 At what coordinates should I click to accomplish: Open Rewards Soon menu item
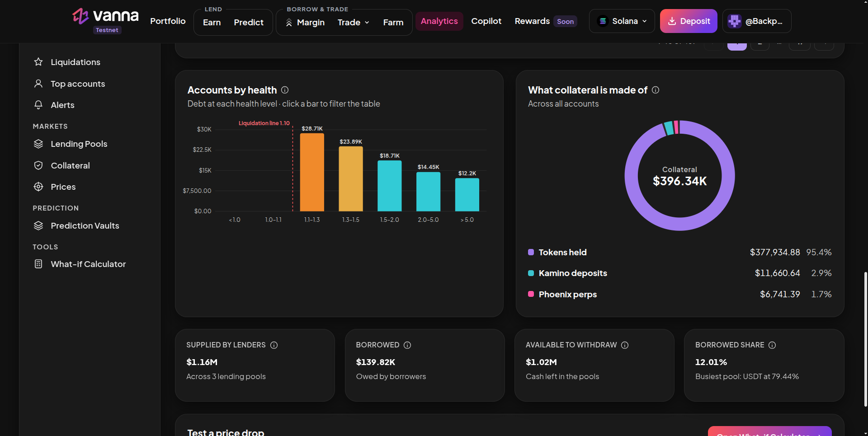pos(546,21)
